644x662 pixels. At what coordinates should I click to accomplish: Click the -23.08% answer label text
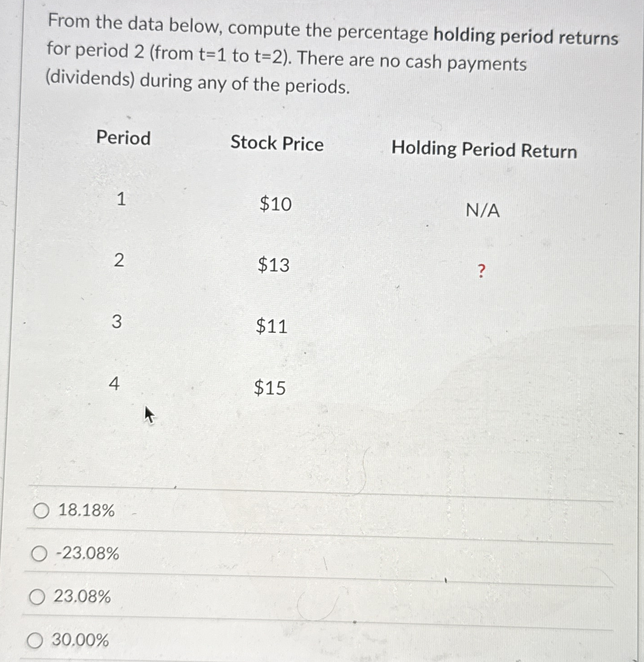click(x=89, y=554)
